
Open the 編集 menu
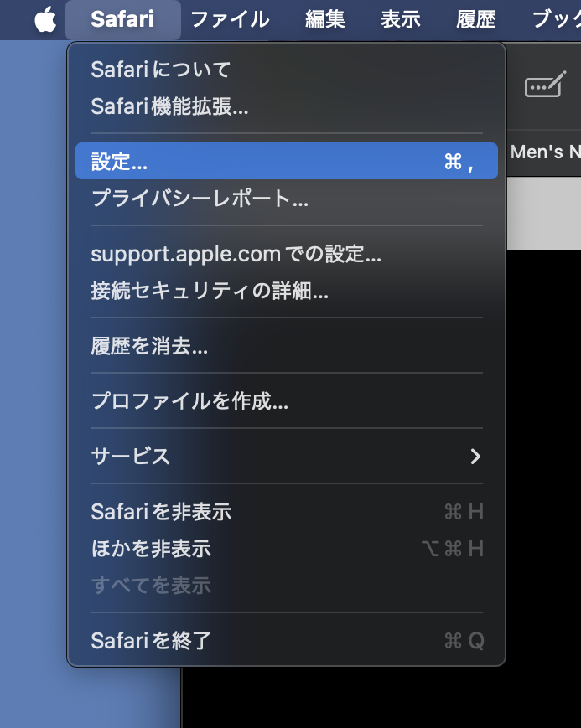coord(325,19)
